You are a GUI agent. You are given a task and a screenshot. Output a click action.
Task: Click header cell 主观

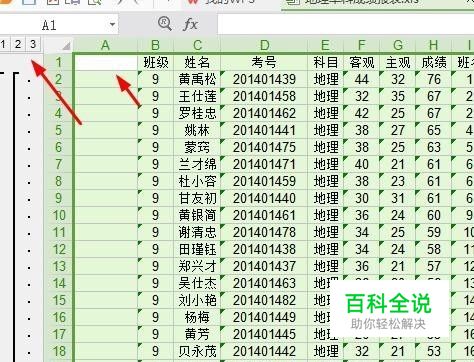click(398, 62)
